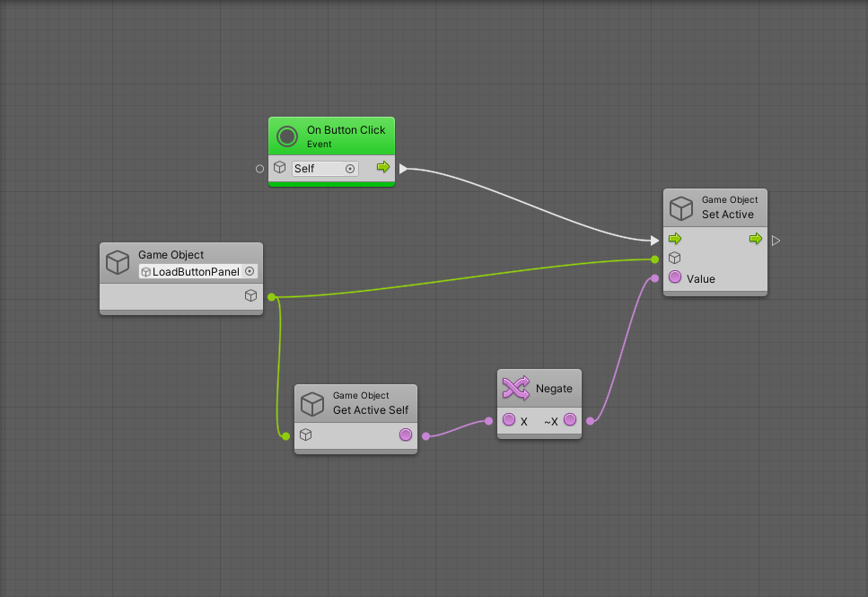This screenshot has height=597, width=868.
Task: Select the Get Active Self node title
Action: coord(371,410)
